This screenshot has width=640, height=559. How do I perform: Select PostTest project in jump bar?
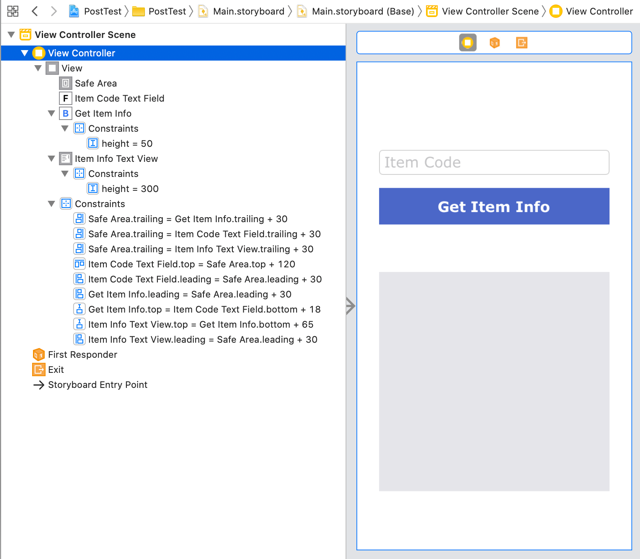pos(96,11)
